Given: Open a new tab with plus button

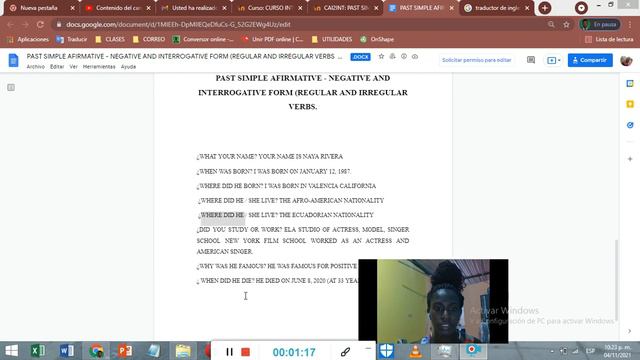Looking at the screenshot, I should click(544, 8).
